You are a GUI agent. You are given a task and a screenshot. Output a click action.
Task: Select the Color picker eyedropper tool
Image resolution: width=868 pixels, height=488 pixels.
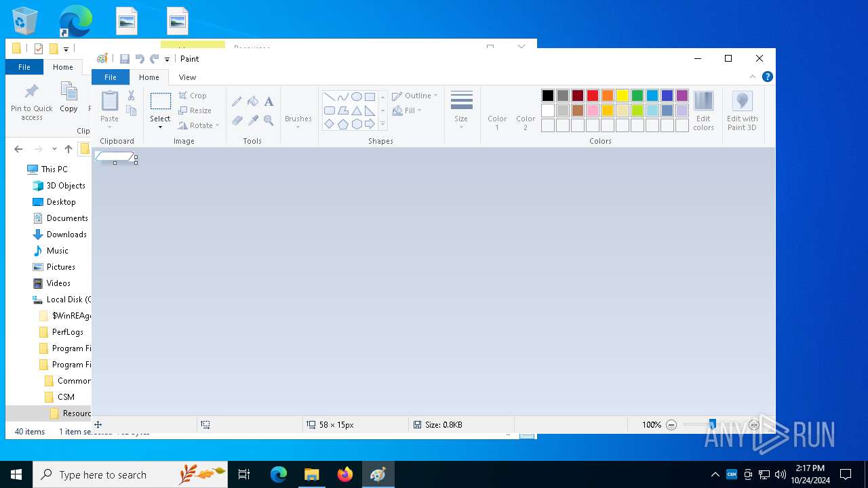(253, 121)
